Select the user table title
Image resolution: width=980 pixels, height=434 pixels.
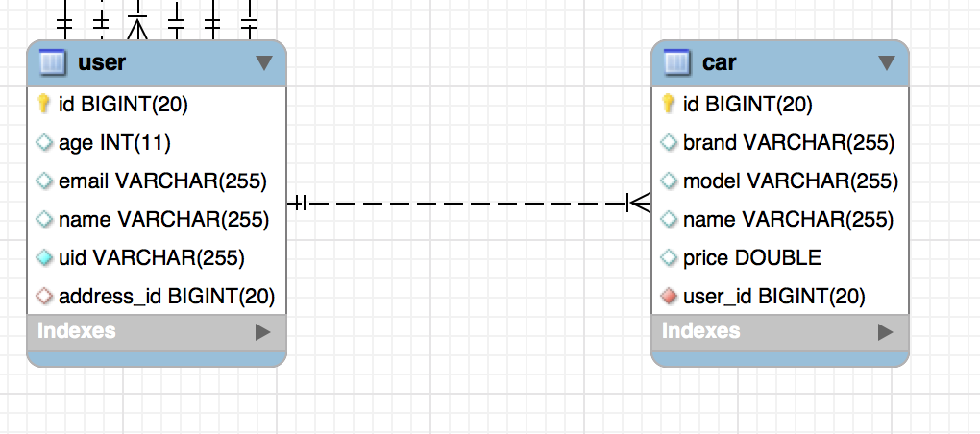[x=102, y=62]
